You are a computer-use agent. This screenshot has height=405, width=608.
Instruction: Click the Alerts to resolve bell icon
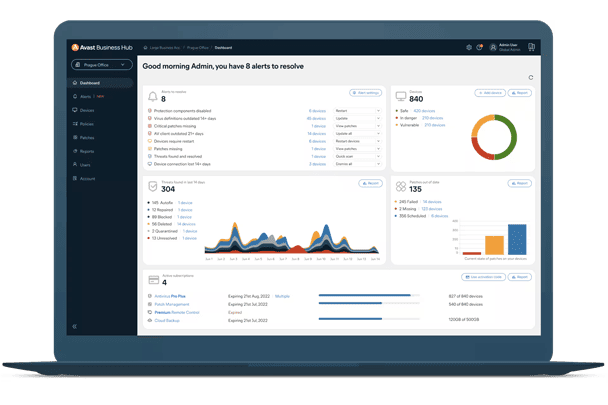[153, 96]
